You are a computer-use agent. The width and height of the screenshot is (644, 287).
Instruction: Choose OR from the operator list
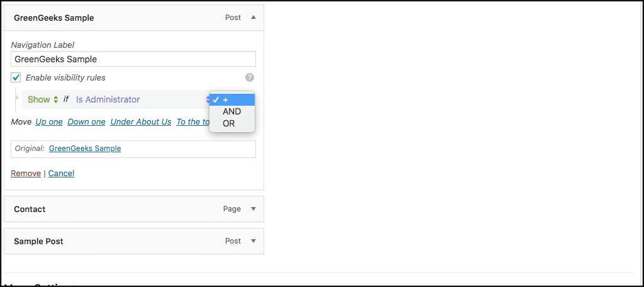[x=229, y=123]
